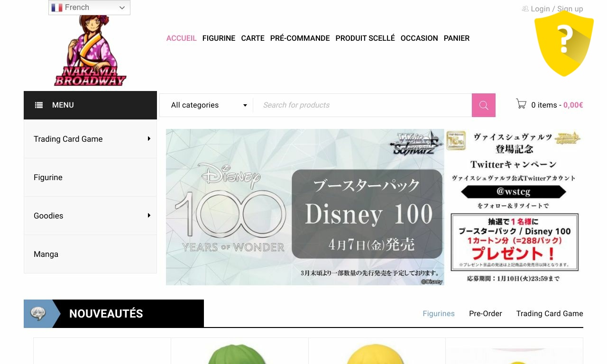This screenshot has height=364, width=607.
Task: Expand Goodies submenu arrow
Action: click(x=149, y=216)
